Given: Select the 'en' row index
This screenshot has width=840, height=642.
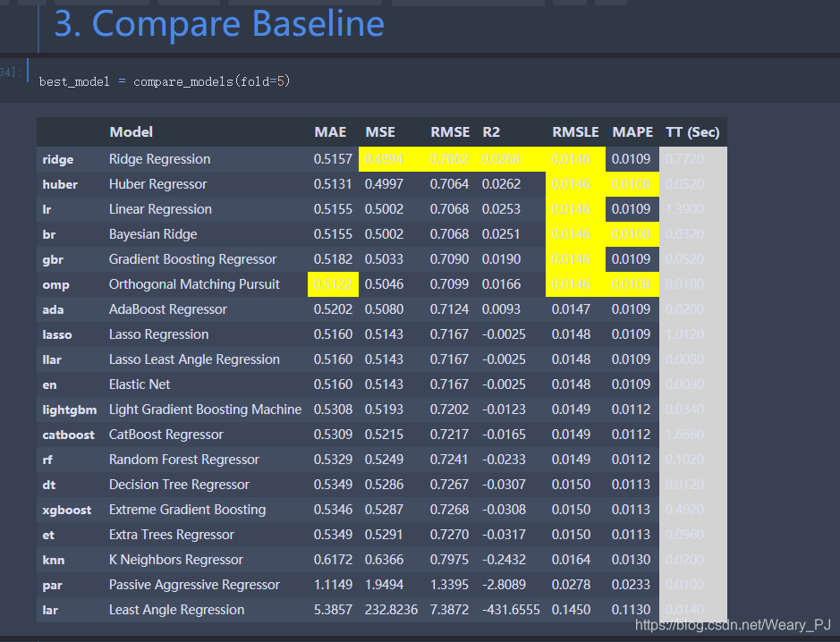Looking at the screenshot, I should (49, 385).
